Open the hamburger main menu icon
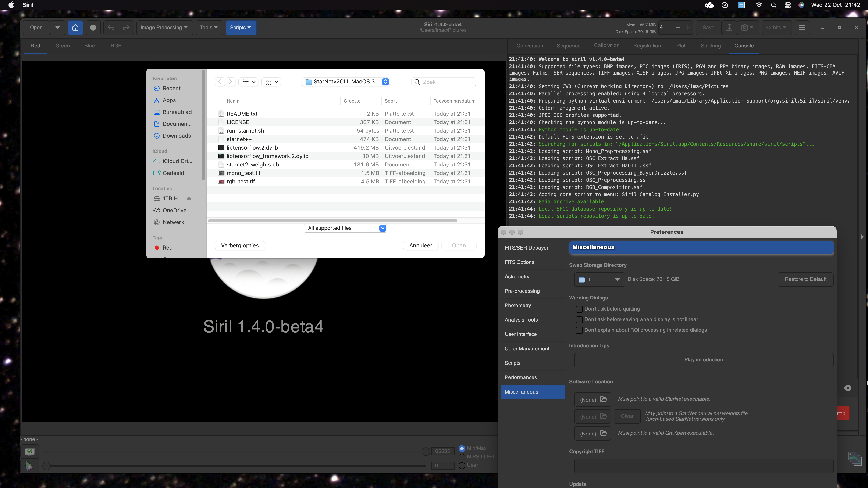Viewport: 868px width, 488px height. (x=802, y=28)
